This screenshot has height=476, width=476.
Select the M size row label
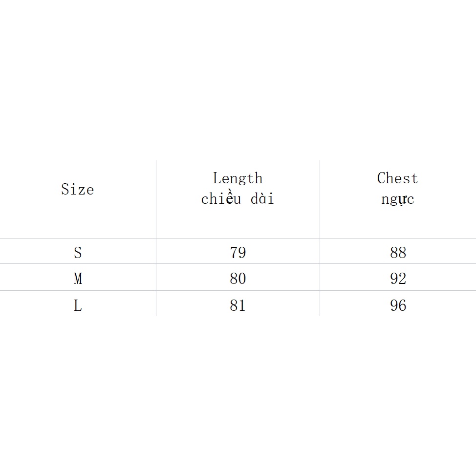pos(78,279)
